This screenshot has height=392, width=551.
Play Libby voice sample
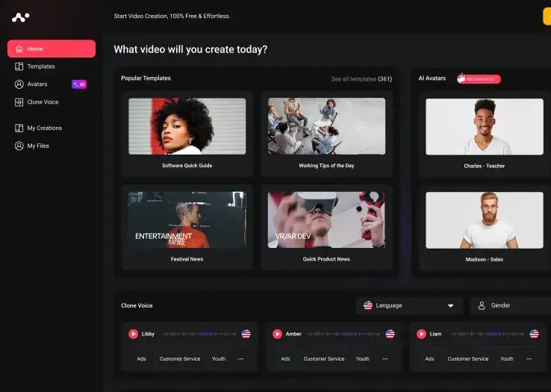[x=133, y=334]
